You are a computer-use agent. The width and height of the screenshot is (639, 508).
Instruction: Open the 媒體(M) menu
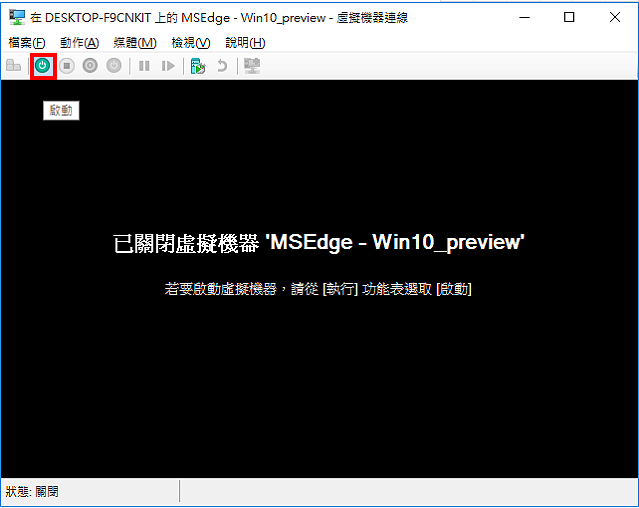pyautogui.click(x=135, y=43)
